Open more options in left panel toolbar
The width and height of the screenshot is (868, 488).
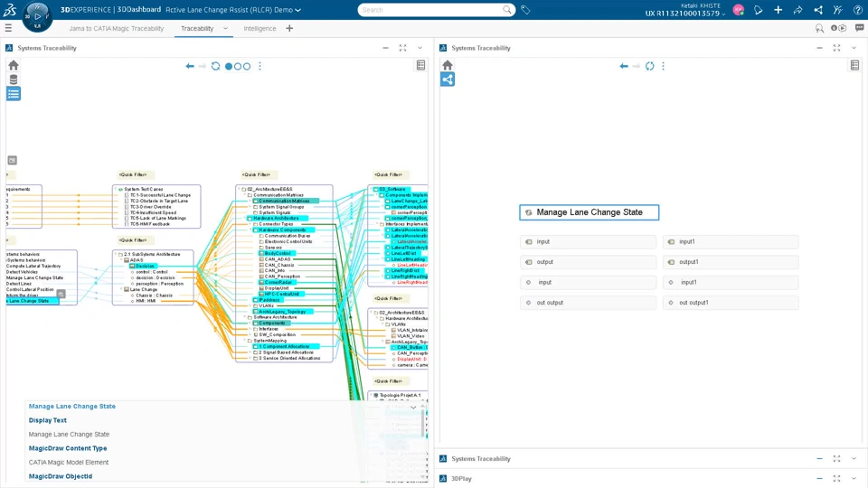[259, 66]
